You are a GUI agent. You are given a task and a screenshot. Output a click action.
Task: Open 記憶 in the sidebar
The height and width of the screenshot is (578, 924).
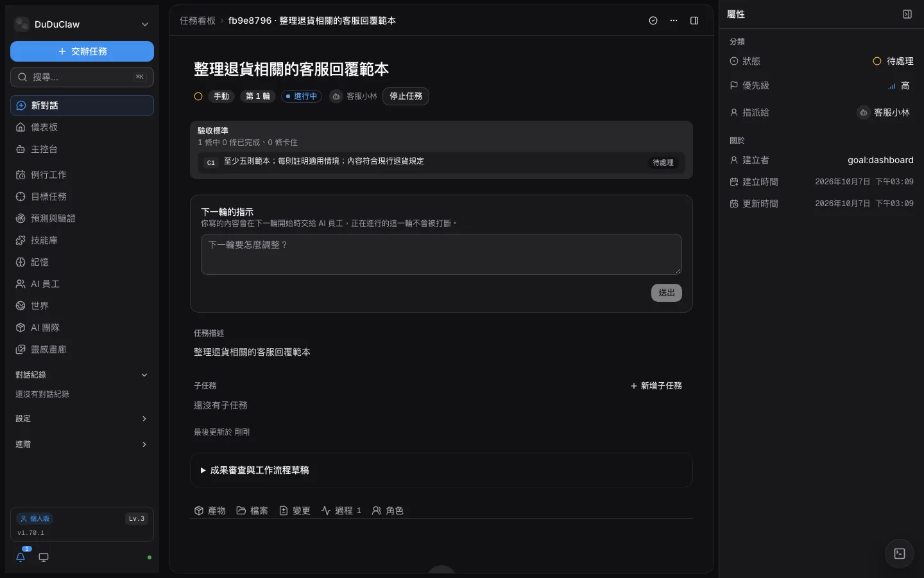click(82, 262)
